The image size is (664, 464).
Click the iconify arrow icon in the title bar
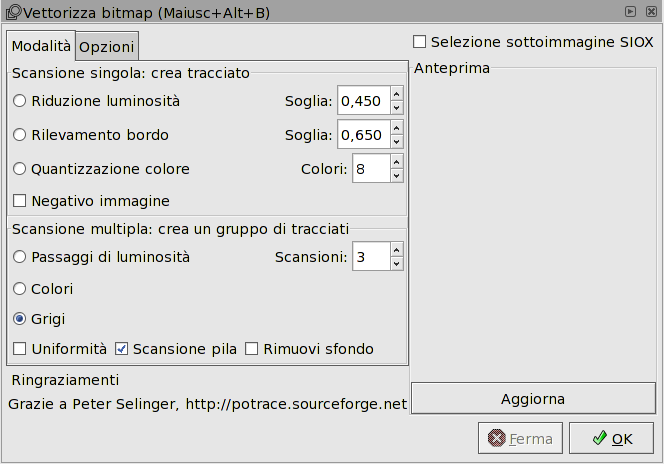coord(631,12)
